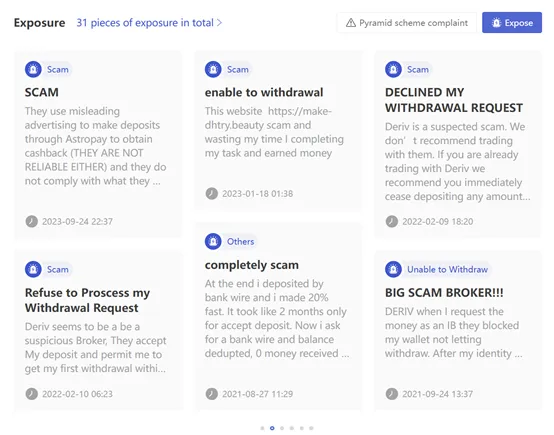554x435 pixels.
Task: Click the alarm icon beside the Others tag
Action: (x=213, y=241)
